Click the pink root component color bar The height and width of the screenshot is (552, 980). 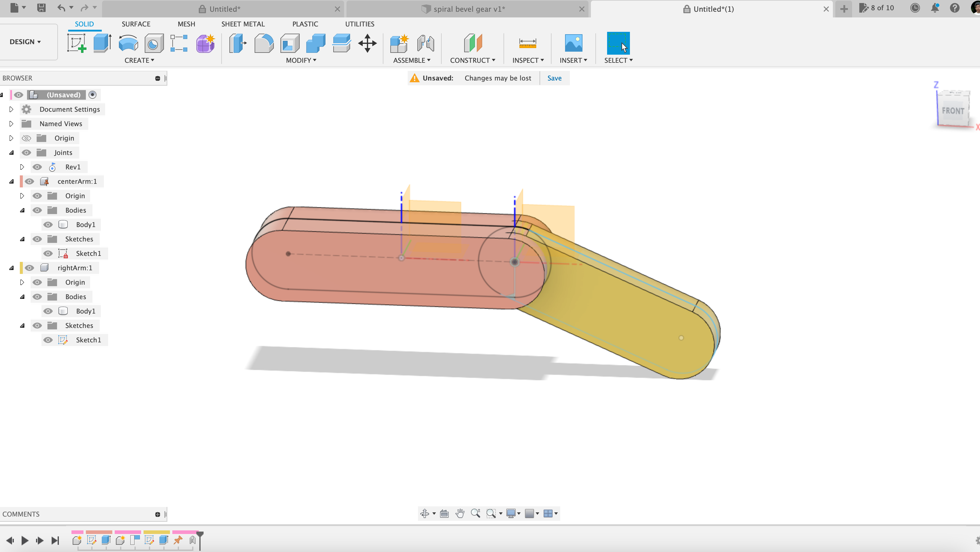tap(11, 95)
